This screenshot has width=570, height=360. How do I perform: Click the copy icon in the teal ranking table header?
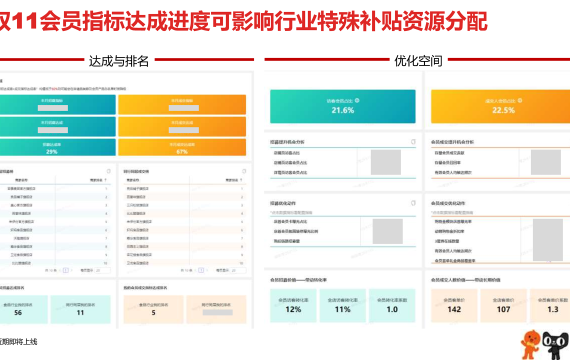click(108, 171)
